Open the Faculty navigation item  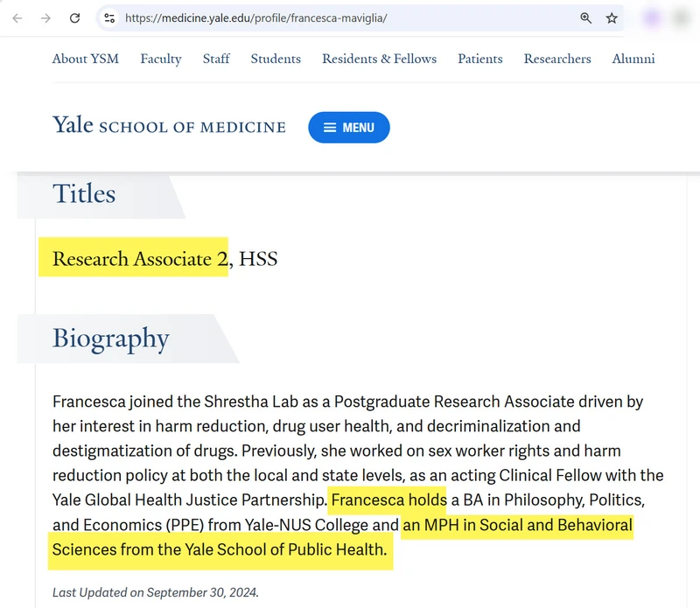(161, 59)
